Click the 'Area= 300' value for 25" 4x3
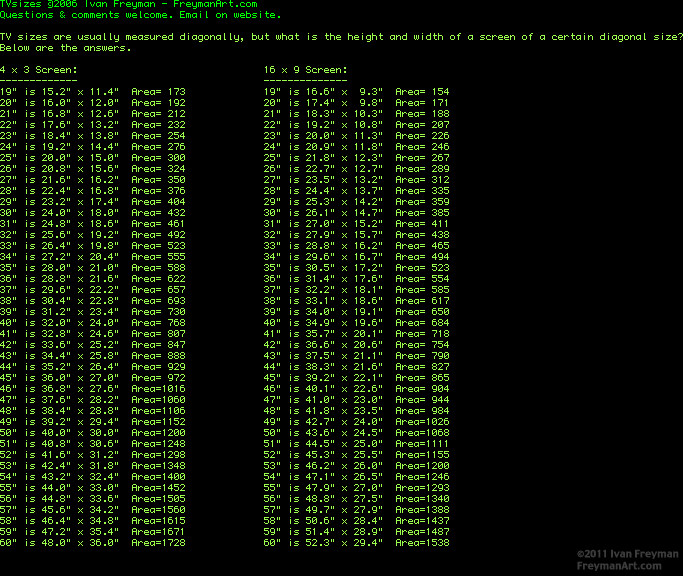This screenshot has width=683, height=576. point(158,158)
